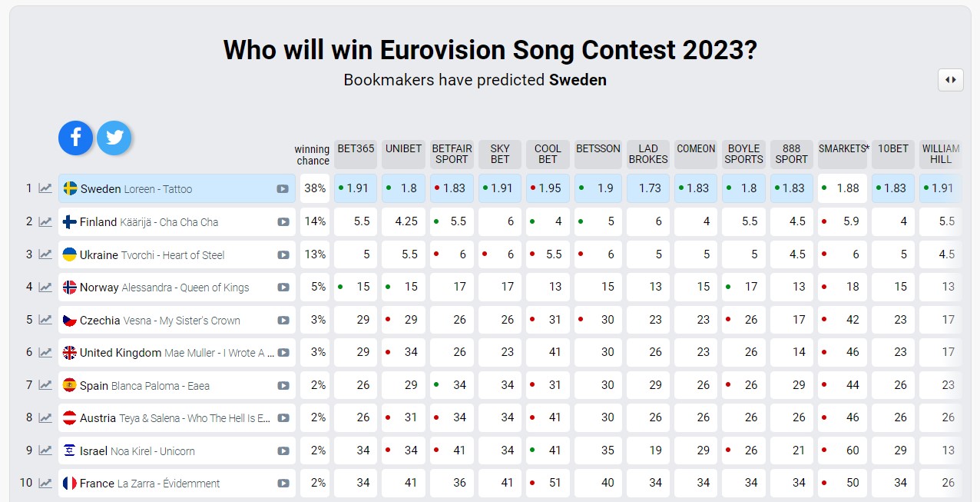The width and height of the screenshot is (980, 502).
Task: Open Israel's odds chart icon
Action: coord(46,451)
